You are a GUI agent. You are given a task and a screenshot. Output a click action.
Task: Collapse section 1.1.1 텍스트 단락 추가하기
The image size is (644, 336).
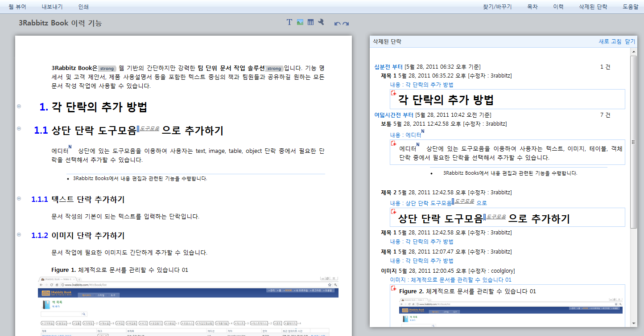pos(19,198)
